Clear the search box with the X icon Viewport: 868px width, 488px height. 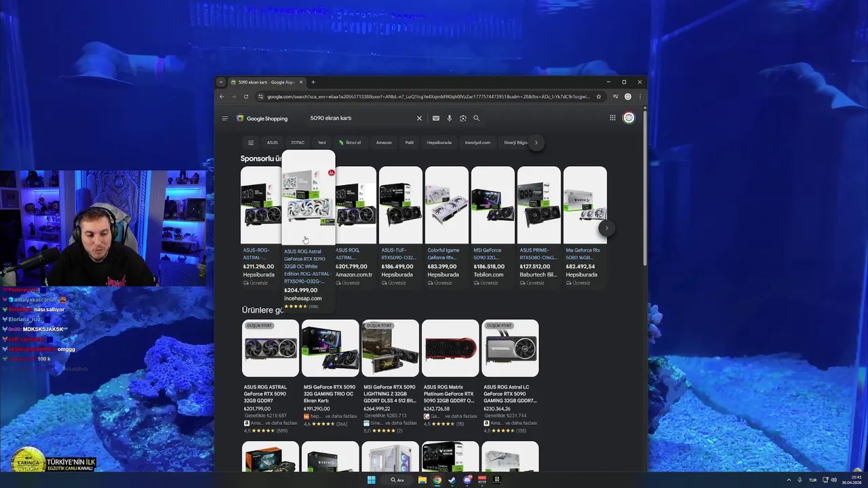tap(419, 118)
